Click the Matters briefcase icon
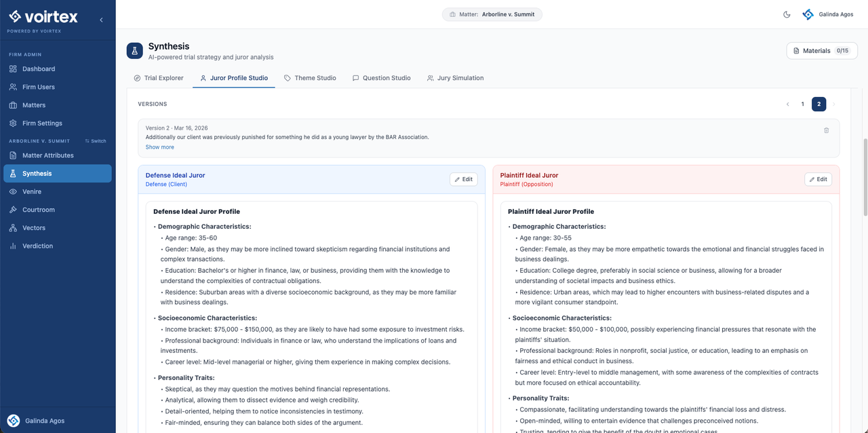Image resolution: width=868 pixels, height=433 pixels. pyautogui.click(x=13, y=105)
